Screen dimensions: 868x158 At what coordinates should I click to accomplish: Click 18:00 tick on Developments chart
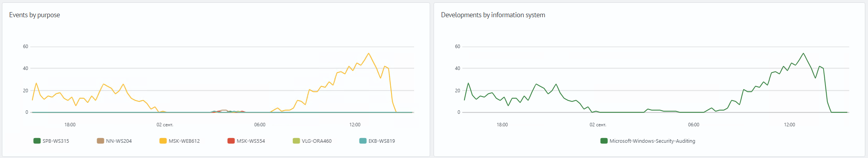[x=502, y=125]
